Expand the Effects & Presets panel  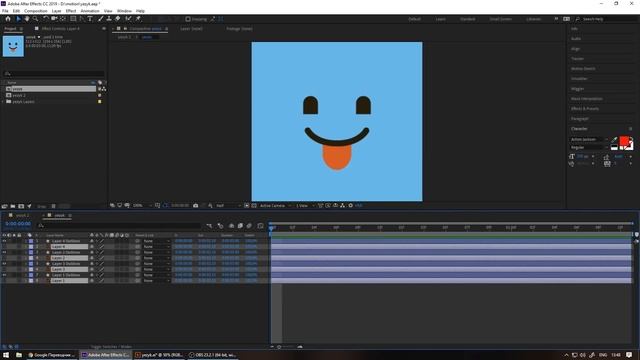click(585, 109)
